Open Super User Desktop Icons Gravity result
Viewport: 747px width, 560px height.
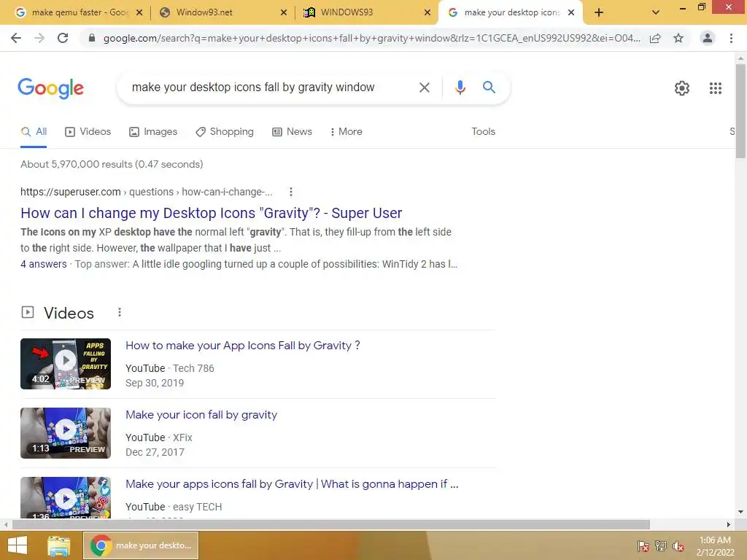(211, 214)
